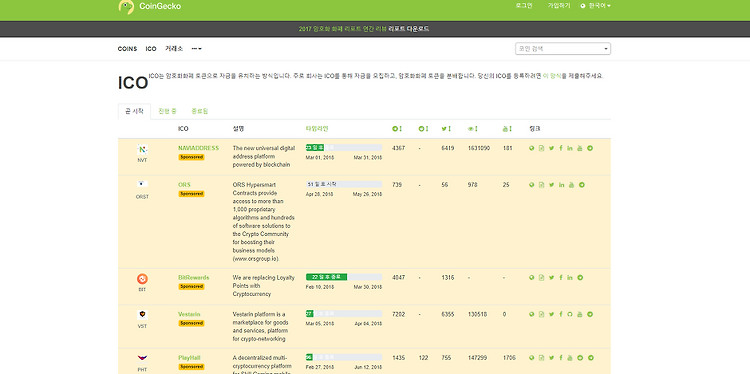
Task: Click 리포트 다운로드 in the banner
Action: [x=408, y=29]
